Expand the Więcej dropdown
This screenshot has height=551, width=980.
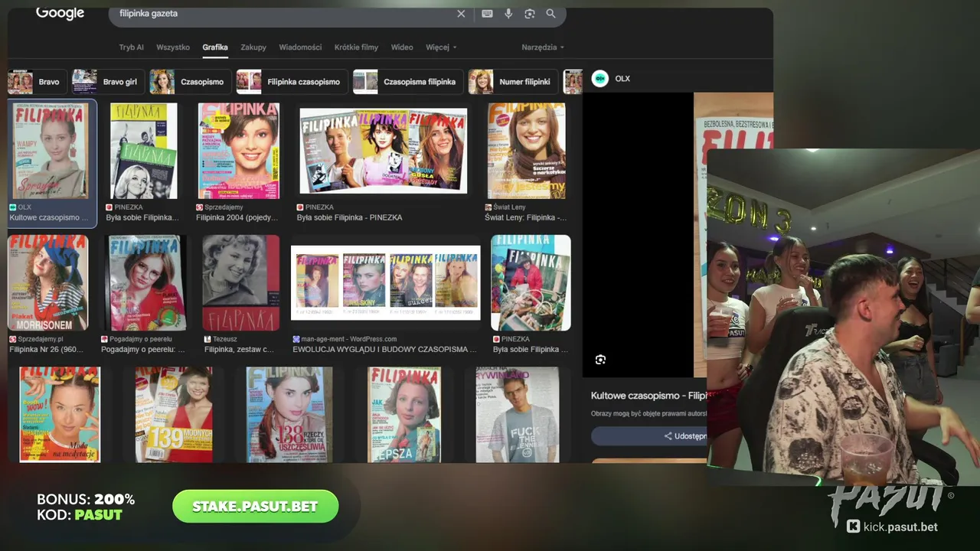click(x=441, y=47)
